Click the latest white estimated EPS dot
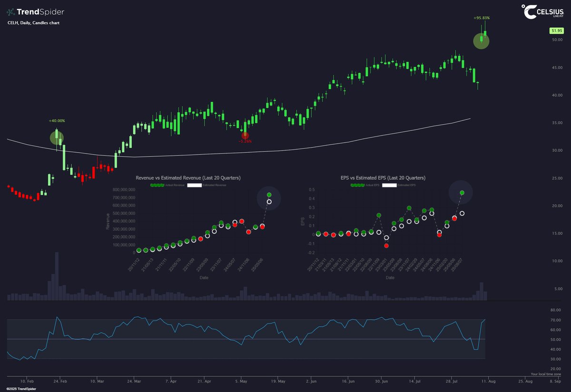The height and width of the screenshot is (392, 571). pos(462,214)
